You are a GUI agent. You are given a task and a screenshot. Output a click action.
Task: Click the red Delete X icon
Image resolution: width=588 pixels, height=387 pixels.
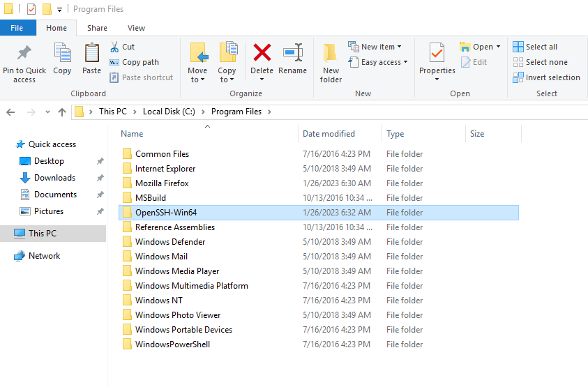[262, 52]
